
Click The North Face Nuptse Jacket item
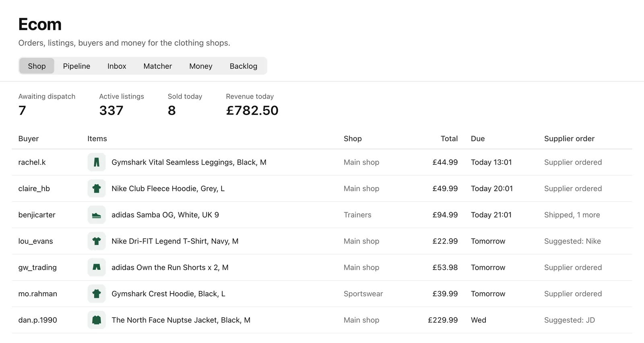tap(181, 320)
